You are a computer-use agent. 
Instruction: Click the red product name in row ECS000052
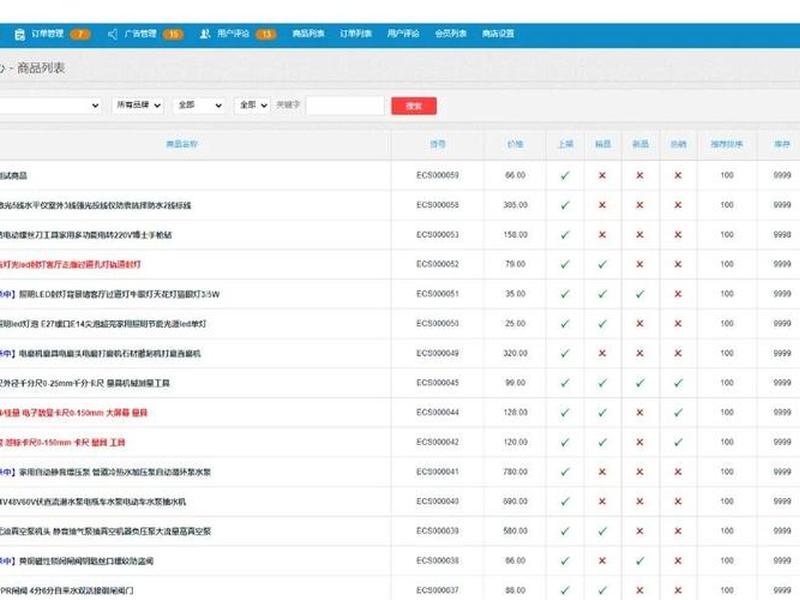[x=70, y=264]
